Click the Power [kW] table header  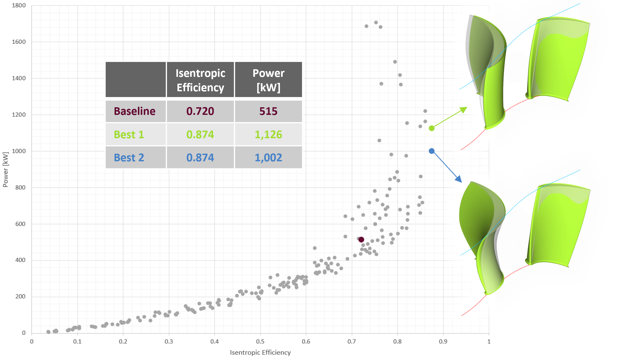(x=268, y=80)
